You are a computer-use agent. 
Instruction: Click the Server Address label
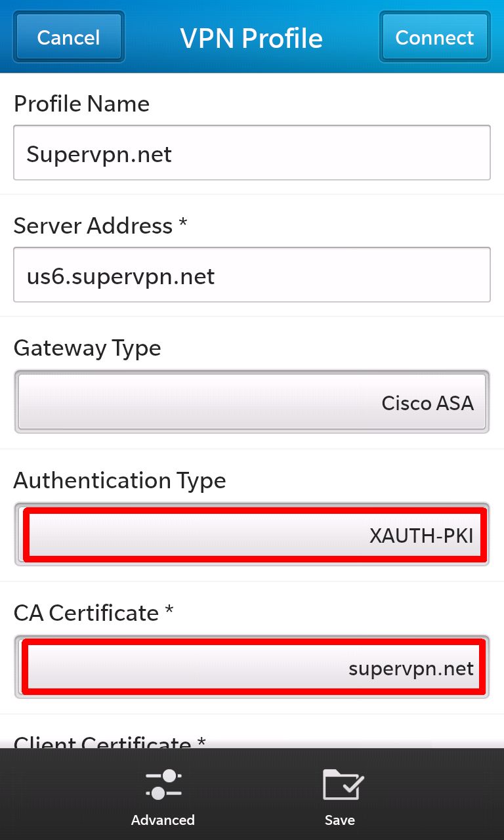100,226
